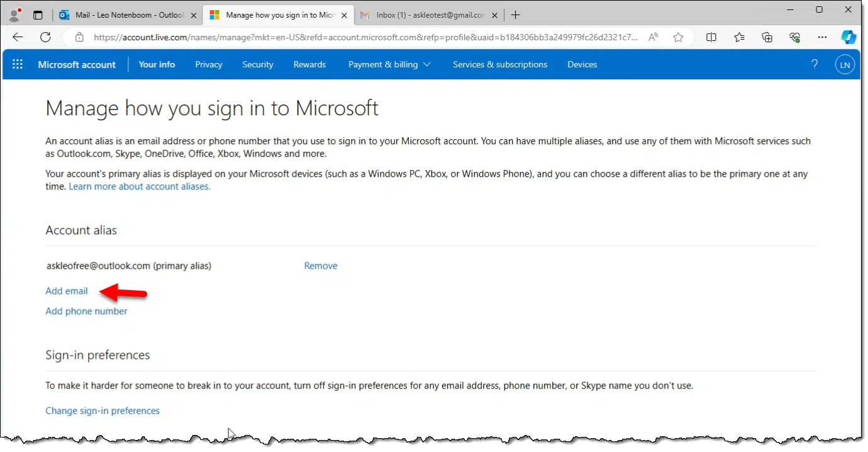Click the Manage how you sign in to Microsoft heading

click(212, 108)
